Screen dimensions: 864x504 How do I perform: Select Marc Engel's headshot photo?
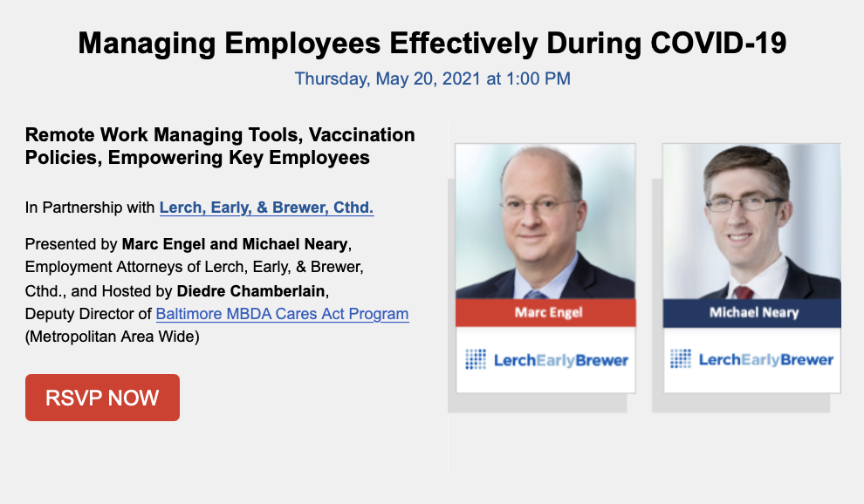click(x=545, y=221)
